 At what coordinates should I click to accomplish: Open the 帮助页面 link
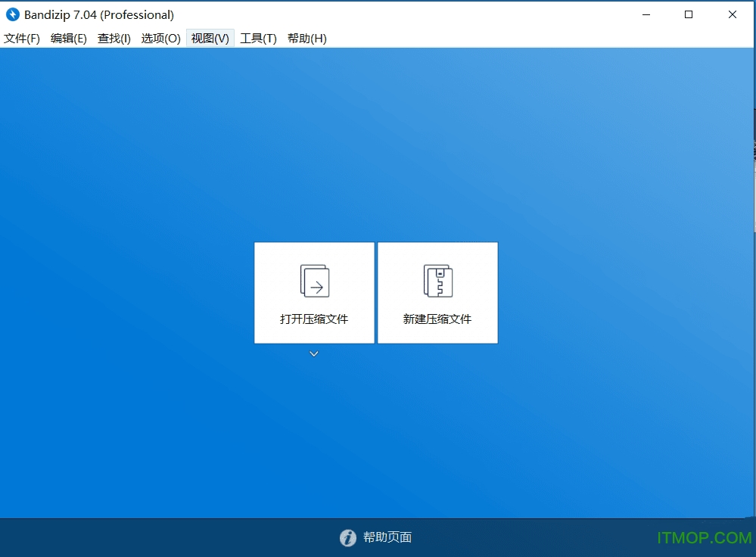pyautogui.click(x=387, y=537)
